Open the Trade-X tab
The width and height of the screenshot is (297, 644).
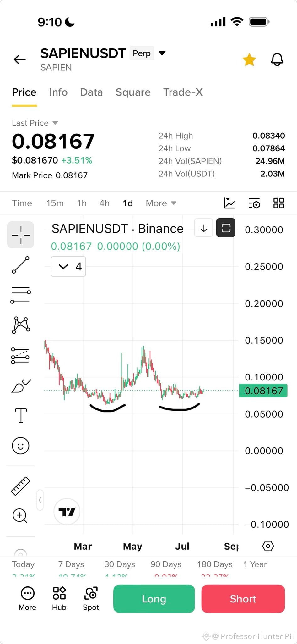pyautogui.click(x=183, y=92)
